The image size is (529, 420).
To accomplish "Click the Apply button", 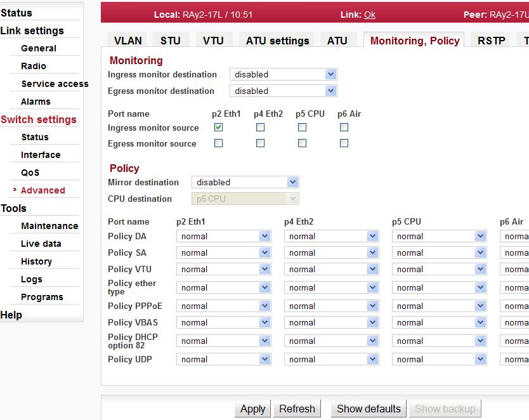I will pos(252,409).
